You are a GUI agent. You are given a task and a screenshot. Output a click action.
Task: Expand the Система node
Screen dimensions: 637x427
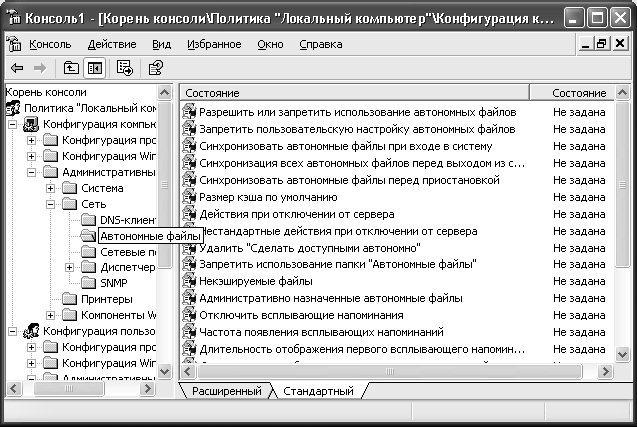(x=50, y=188)
